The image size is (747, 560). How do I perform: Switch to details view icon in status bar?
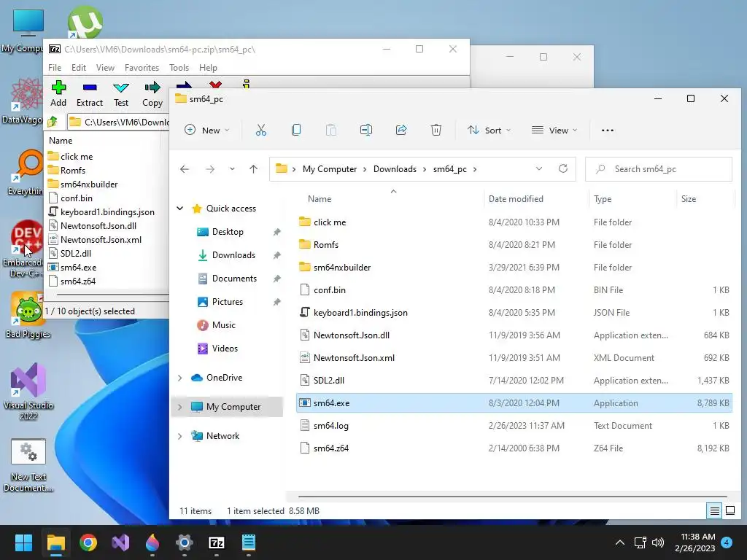tap(715, 511)
